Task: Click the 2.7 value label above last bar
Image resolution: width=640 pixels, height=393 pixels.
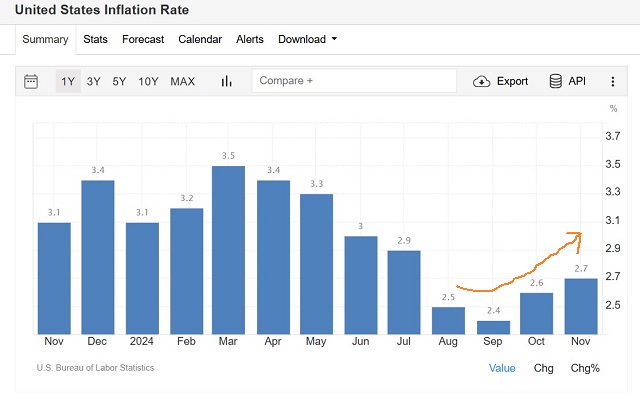Action: tap(581, 269)
